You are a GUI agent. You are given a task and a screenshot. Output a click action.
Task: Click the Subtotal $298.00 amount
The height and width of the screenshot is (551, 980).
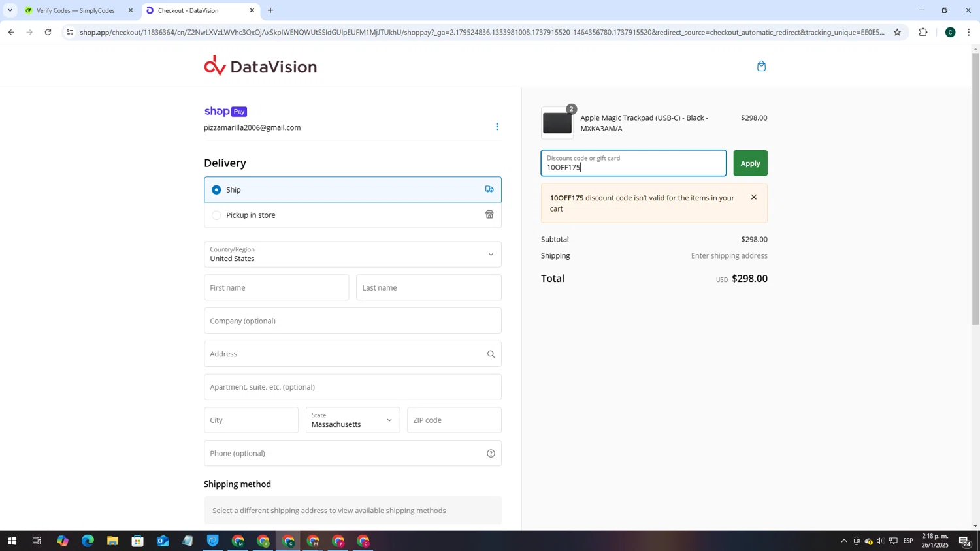[754, 240]
